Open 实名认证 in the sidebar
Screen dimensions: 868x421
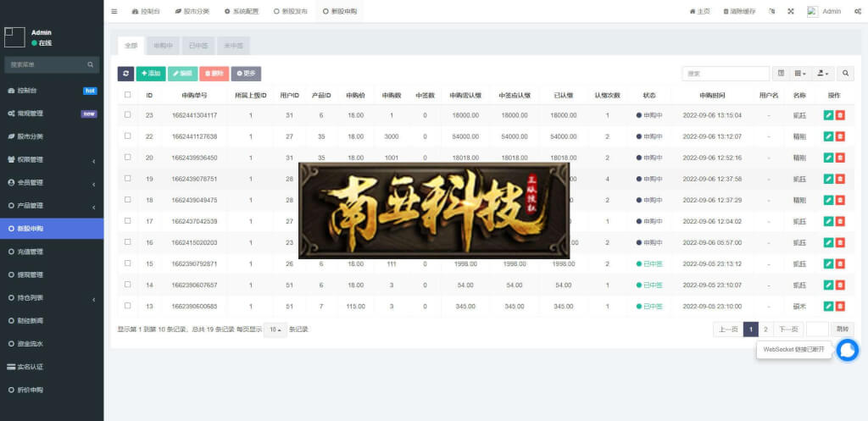point(52,367)
